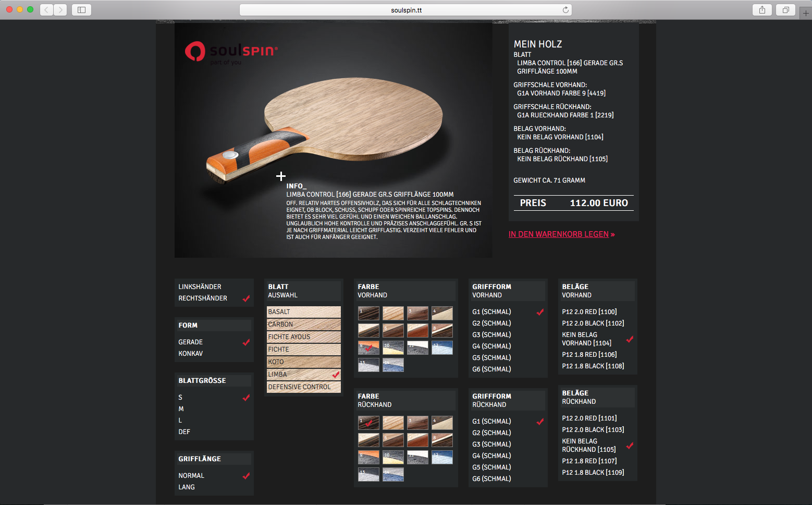The height and width of the screenshot is (505, 812).
Task: Choose G5 (Schmal) under Griffform Rückhand
Action: click(x=491, y=467)
